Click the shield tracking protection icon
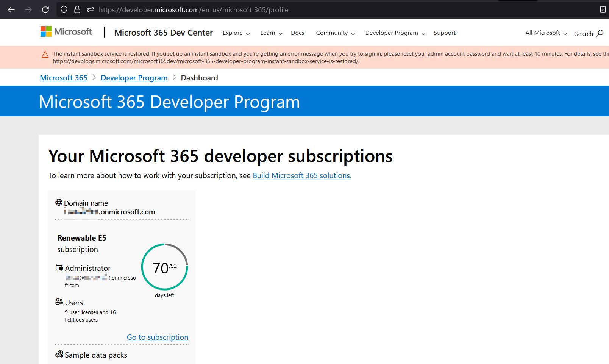The image size is (609, 364). click(64, 10)
